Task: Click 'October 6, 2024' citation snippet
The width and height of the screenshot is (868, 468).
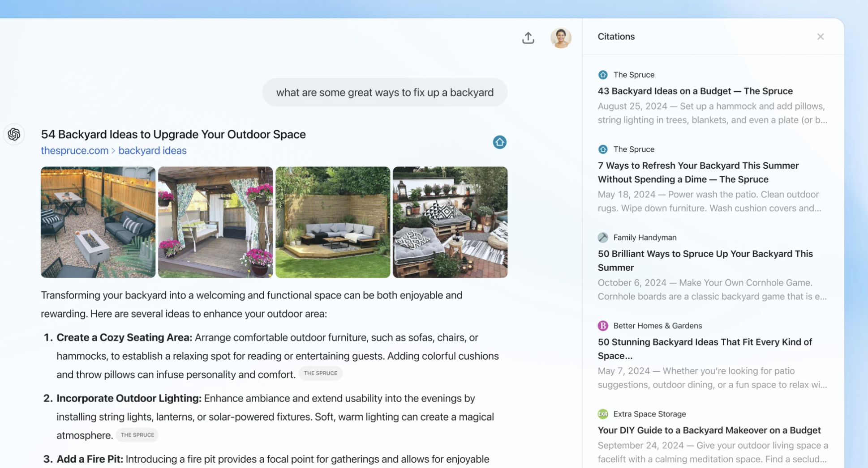Action: [x=712, y=289]
